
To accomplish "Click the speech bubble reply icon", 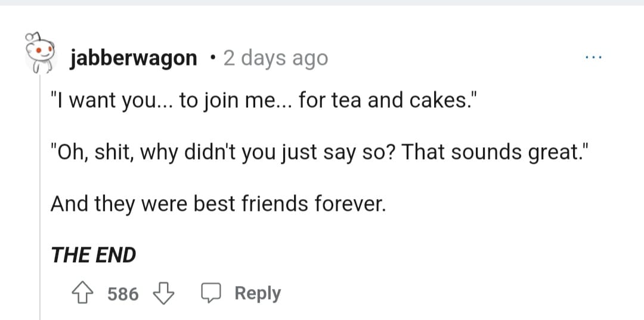I will tap(212, 294).
